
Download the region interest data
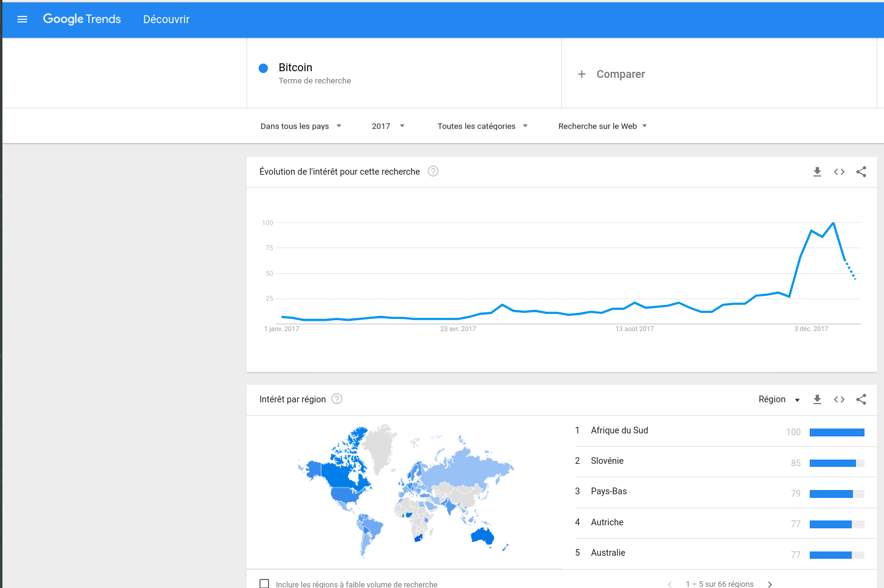point(817,399)
